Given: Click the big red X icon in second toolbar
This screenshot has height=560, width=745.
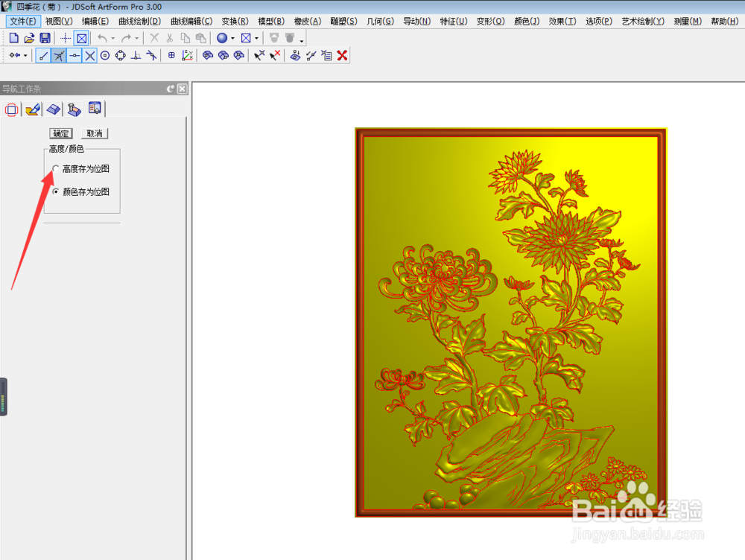Looking at the screenshot, I should (x=342, y=56).
